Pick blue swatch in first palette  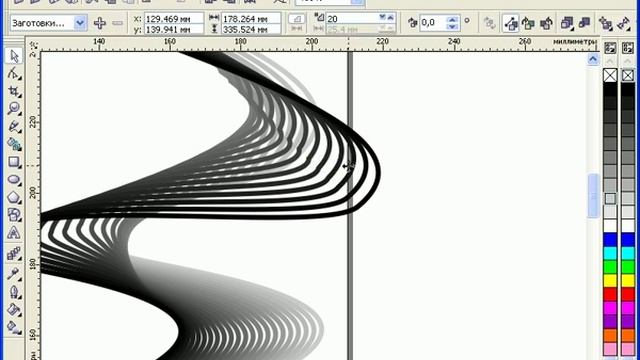(610, 240)
